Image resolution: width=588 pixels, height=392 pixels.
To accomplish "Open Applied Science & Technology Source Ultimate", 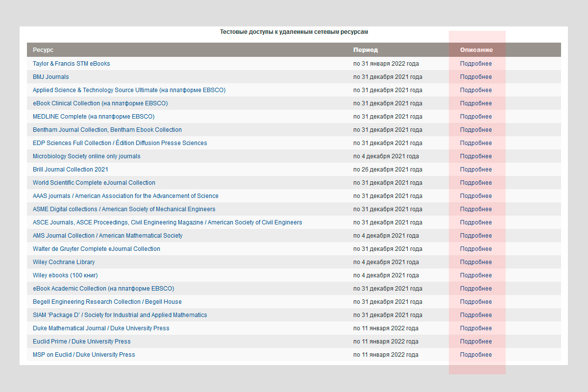I will click(x=129, y=90).
